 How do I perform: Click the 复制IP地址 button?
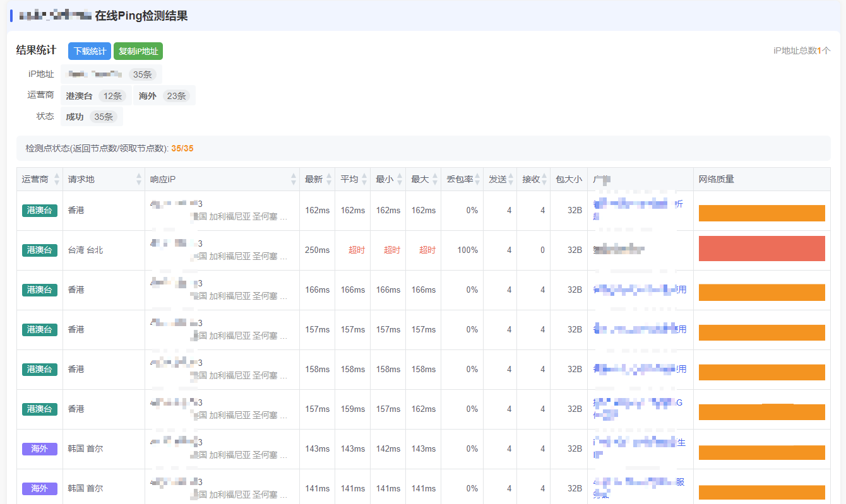138,51
